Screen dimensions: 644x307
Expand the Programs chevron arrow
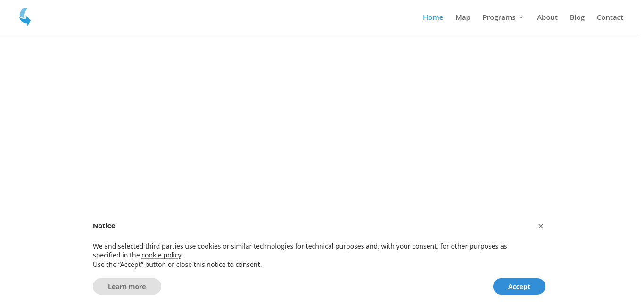point(521,17)
